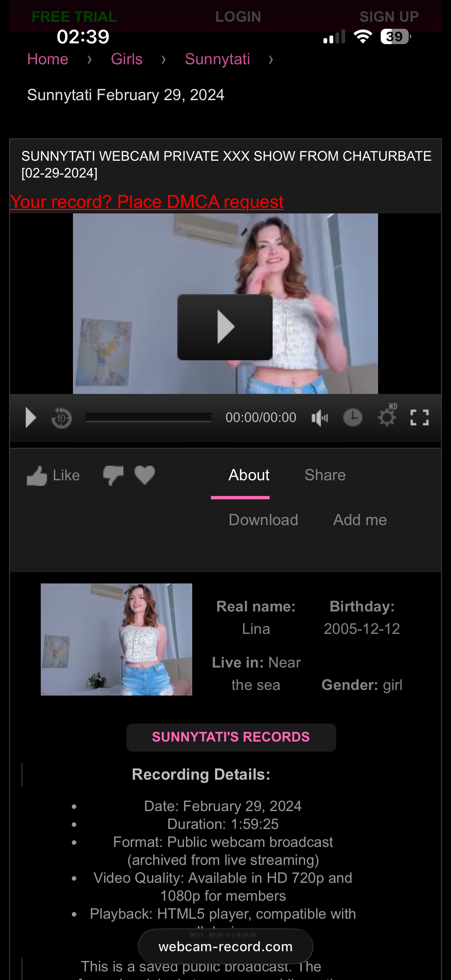Open the Download tab

(x=263, y=520)
